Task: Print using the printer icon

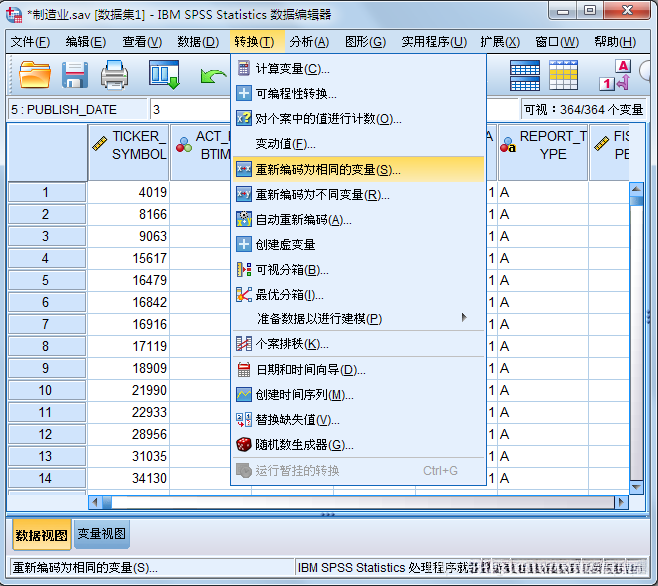Action: pos(114,75)
